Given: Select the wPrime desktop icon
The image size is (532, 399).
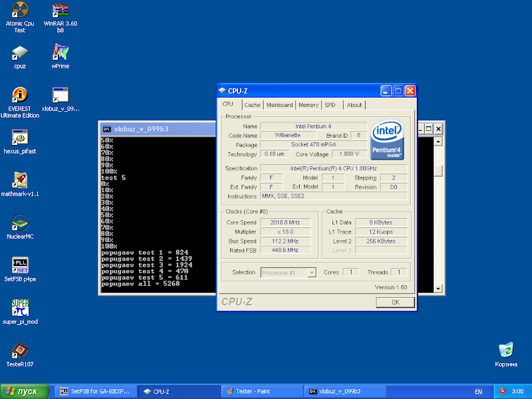Looking at the screenshot, I should [61, 53].
